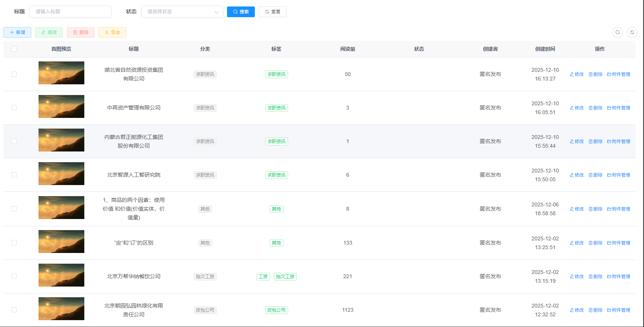This screenshot has height=327, width=644.
Task: Open 附件管理 for 商品的两个因素 row
Action: [x=619, y=209]
